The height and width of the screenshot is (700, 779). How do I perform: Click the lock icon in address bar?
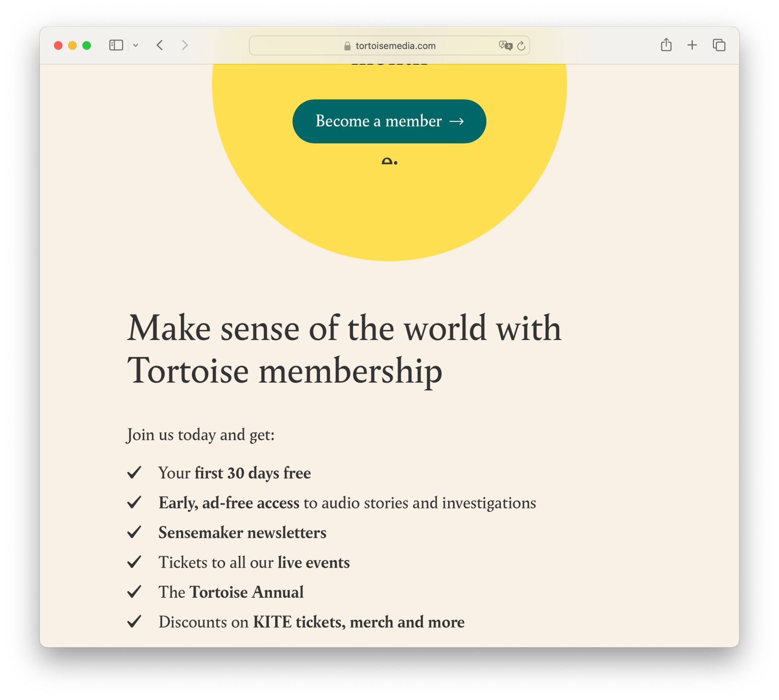tap(347, 46)
